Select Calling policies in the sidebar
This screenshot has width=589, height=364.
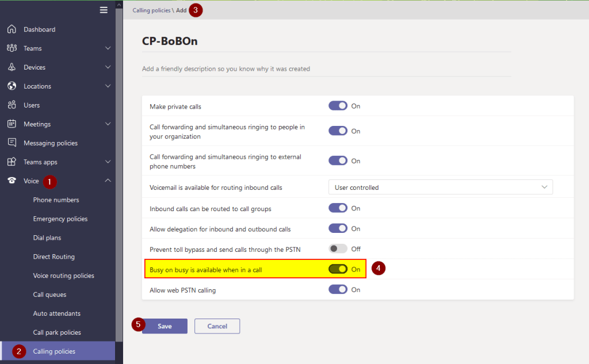click(54, 351)
